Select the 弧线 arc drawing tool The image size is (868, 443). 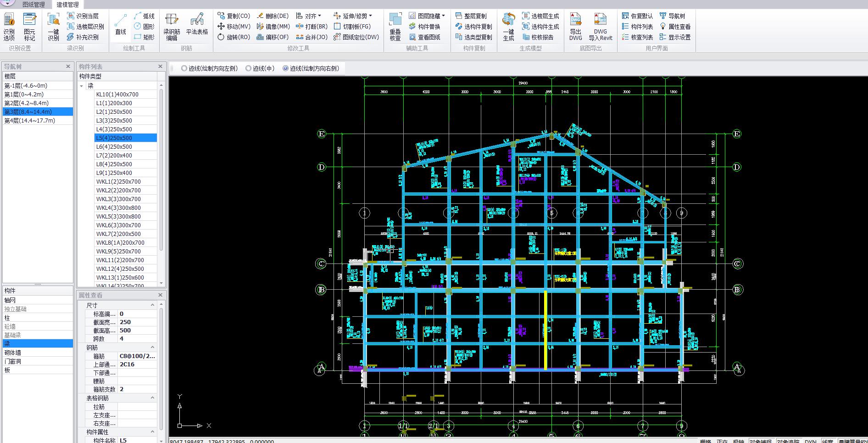145,16
